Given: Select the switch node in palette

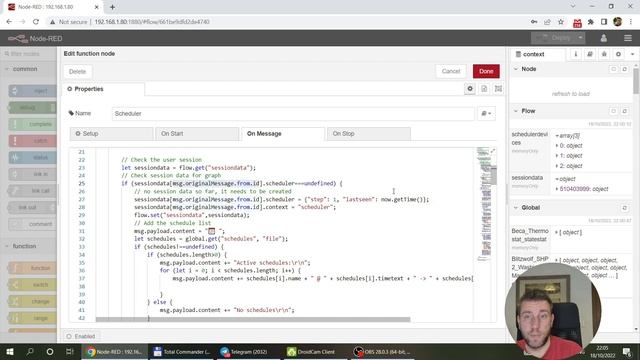Looking at the screenshot, I should point(33,285).
